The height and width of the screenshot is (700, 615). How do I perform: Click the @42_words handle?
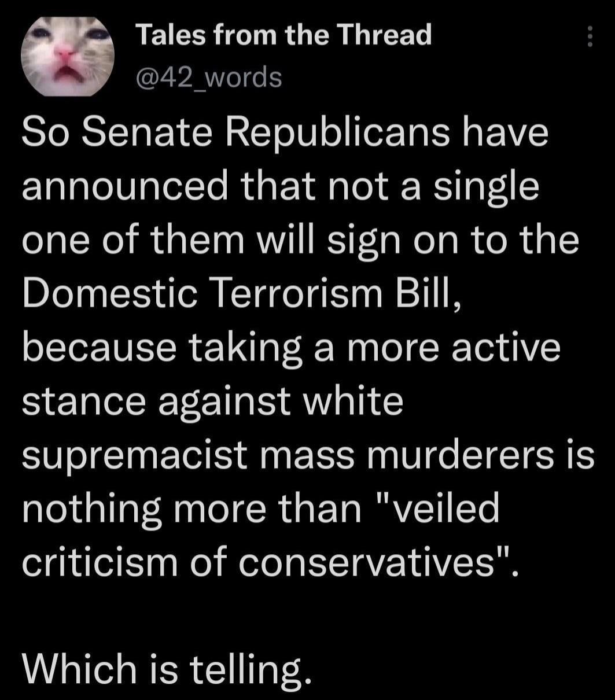point(209,77)
